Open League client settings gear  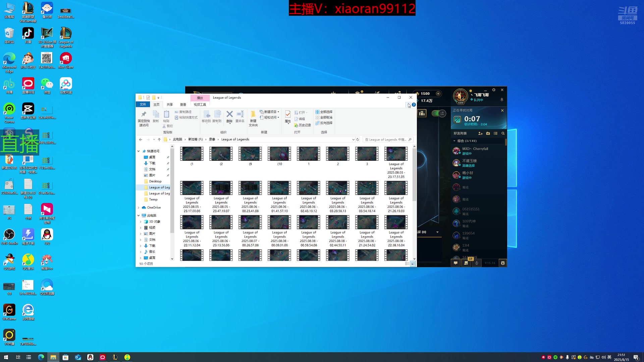click(x=494, y=90)
